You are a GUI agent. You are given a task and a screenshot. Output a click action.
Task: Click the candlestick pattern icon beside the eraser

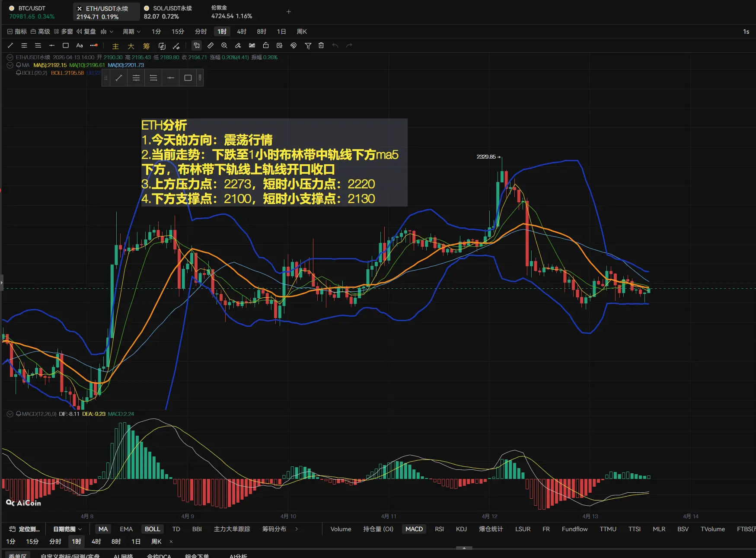[x=252, y=45]
